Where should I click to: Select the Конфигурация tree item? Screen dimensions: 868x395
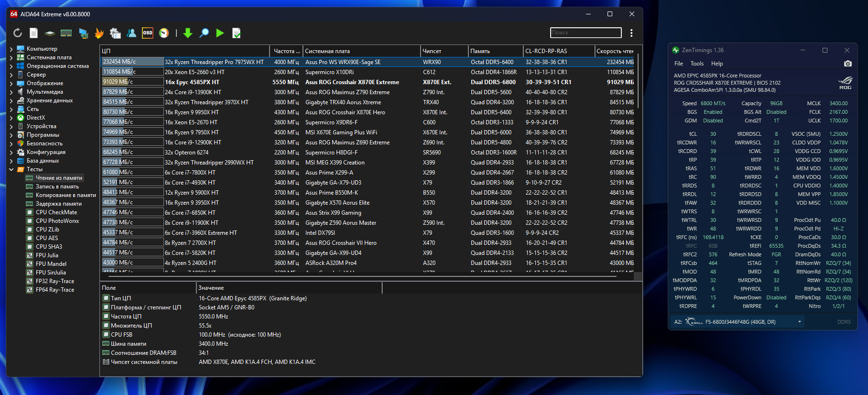[46, 152]
